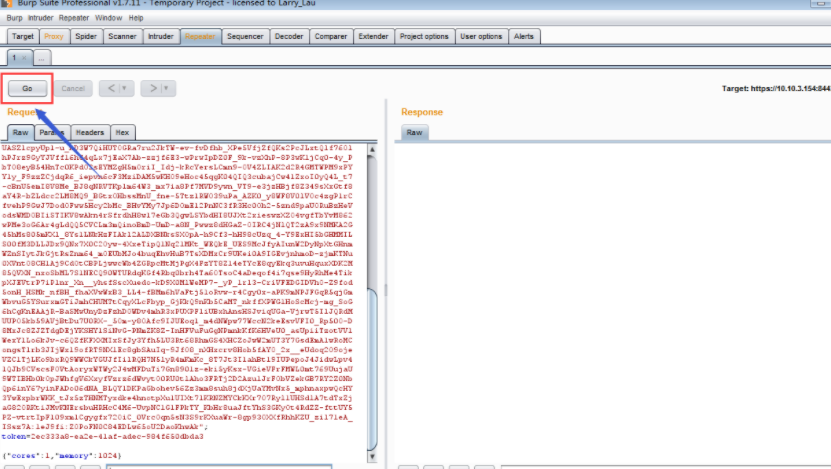
Task: Switch to the Sequencer tab
Action: 245,37
